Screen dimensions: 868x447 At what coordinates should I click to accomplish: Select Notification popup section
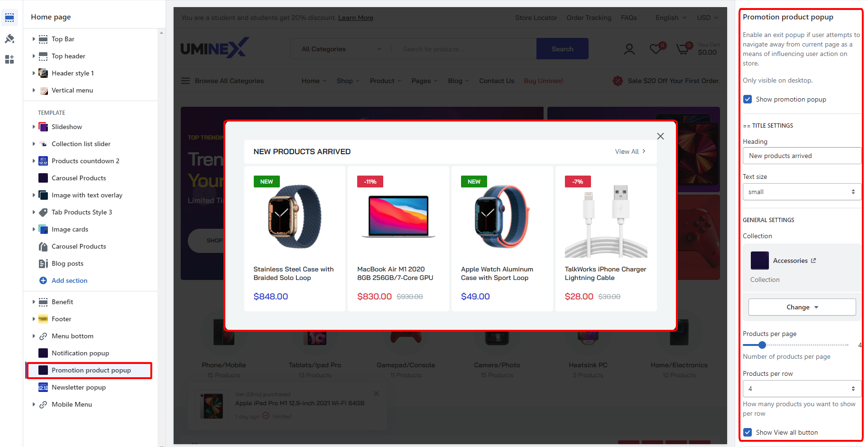click(80, 353)
